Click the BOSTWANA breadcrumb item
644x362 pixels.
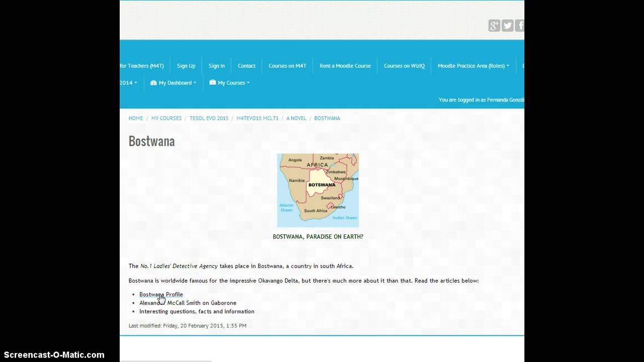click(x=328, y=118)
